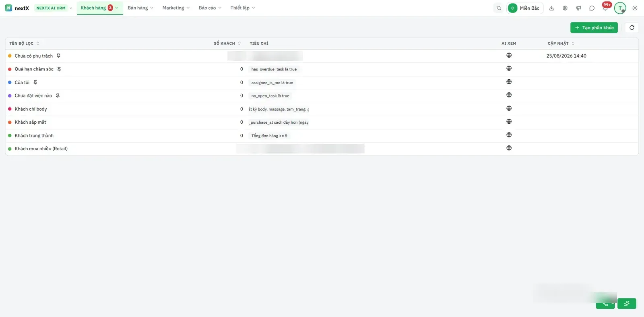Image resolution: width=644 pixels, height=317 pixels.
Task: Switch theme with the sun icon
Action: point(635,8)
